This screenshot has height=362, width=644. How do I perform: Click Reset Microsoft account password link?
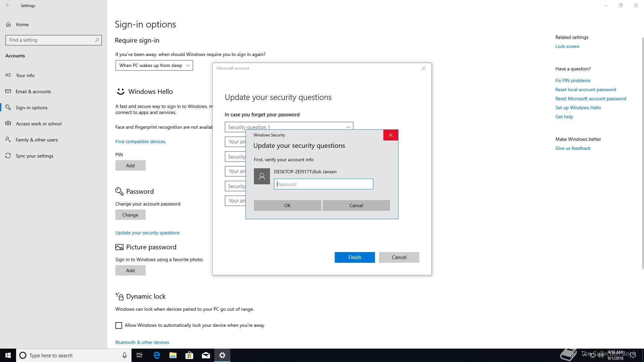coord(591,99)
